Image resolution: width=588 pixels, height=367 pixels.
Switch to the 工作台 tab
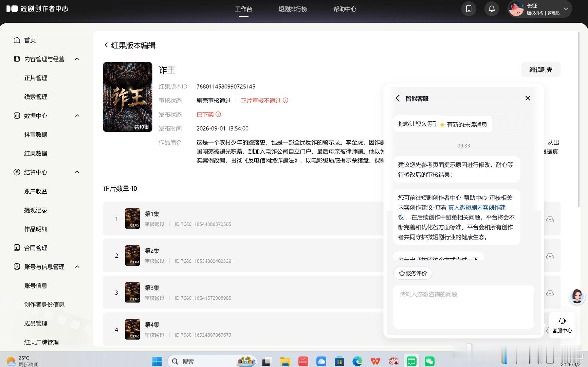pos(243,9)
